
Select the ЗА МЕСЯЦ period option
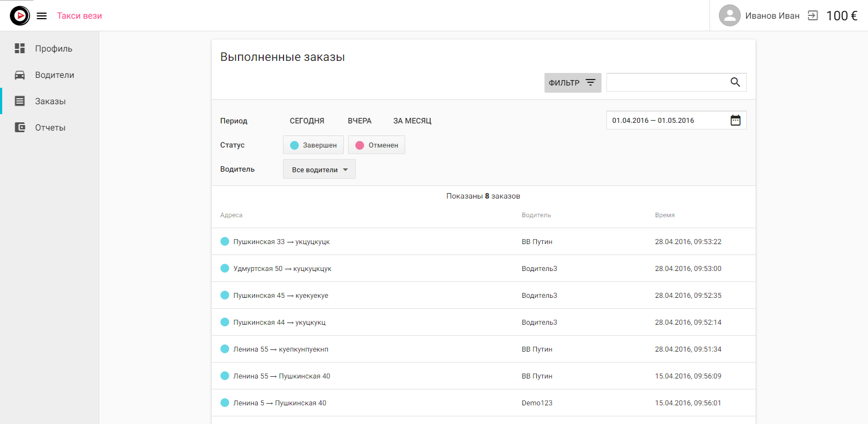412,121
